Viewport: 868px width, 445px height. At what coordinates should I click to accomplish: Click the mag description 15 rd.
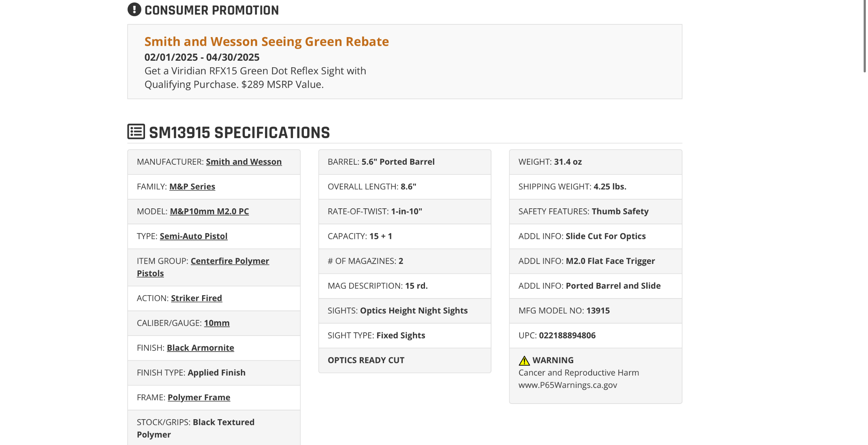tap(416, 286)
